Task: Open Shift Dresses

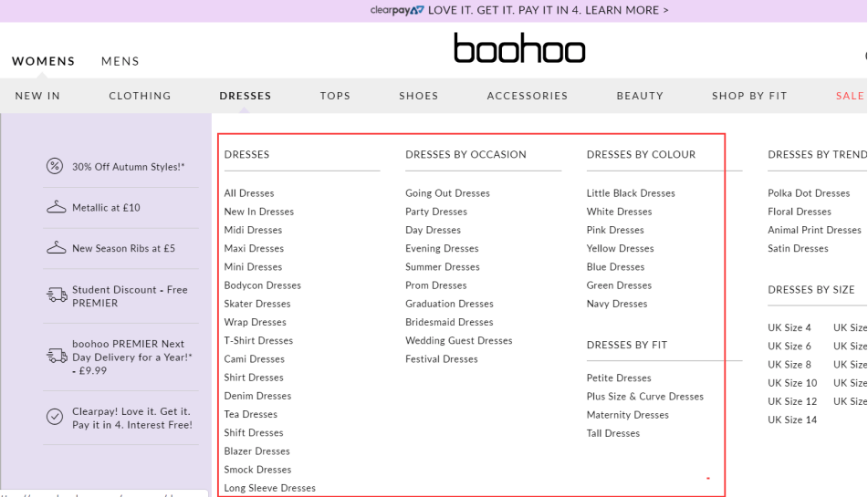Action: click(254, 432)
